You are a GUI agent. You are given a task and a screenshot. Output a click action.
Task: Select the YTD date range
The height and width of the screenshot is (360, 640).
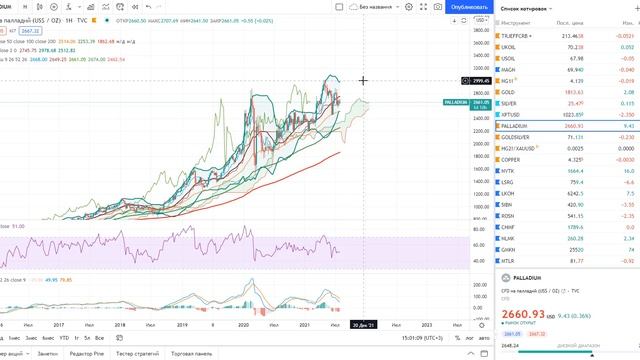click(64, 338)
